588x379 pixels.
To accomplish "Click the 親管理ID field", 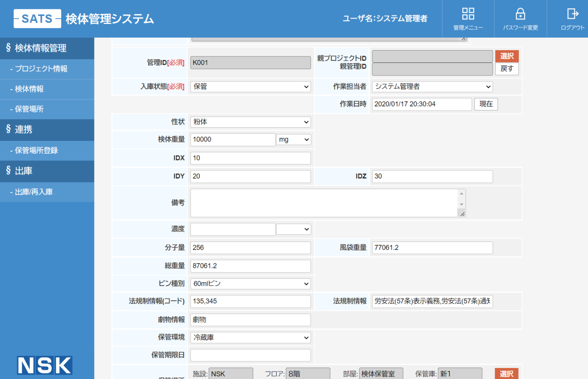I will 432,69.
